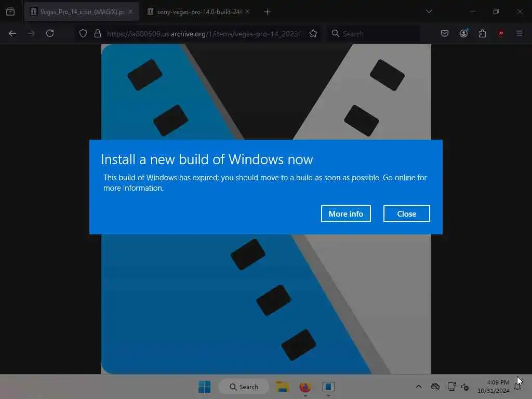Click taskbar Search box
Image resolution: width=532 pixels, height=399 pixels.
click(x=244, y=387)
